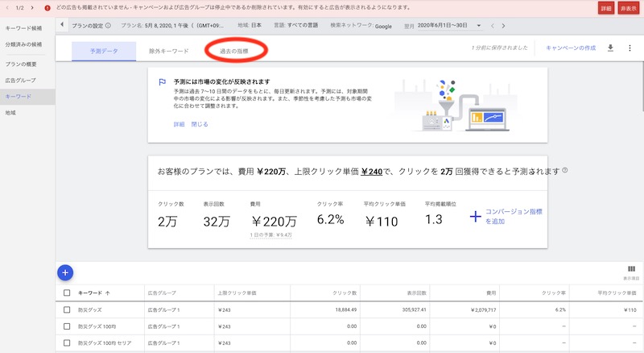
Task: Sort the table by キーワード column header
Action: [90, 293]
